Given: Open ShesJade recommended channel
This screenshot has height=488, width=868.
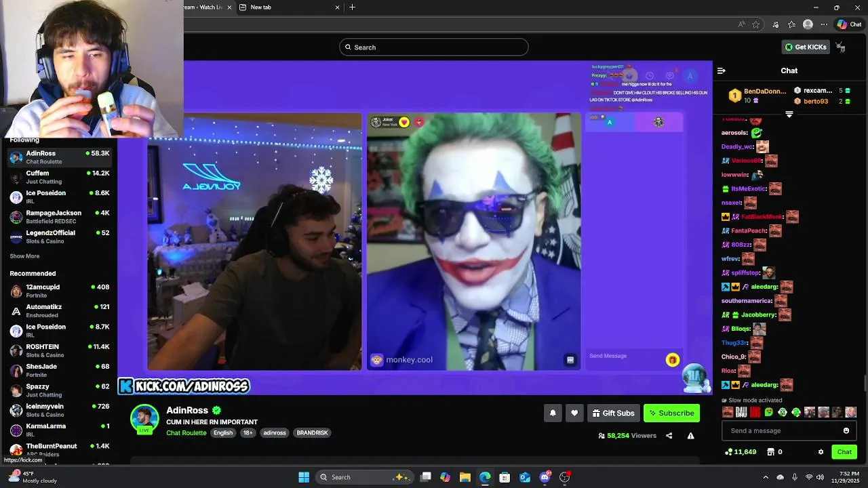Looking at the screenshot, I should [x=59, y=370].
